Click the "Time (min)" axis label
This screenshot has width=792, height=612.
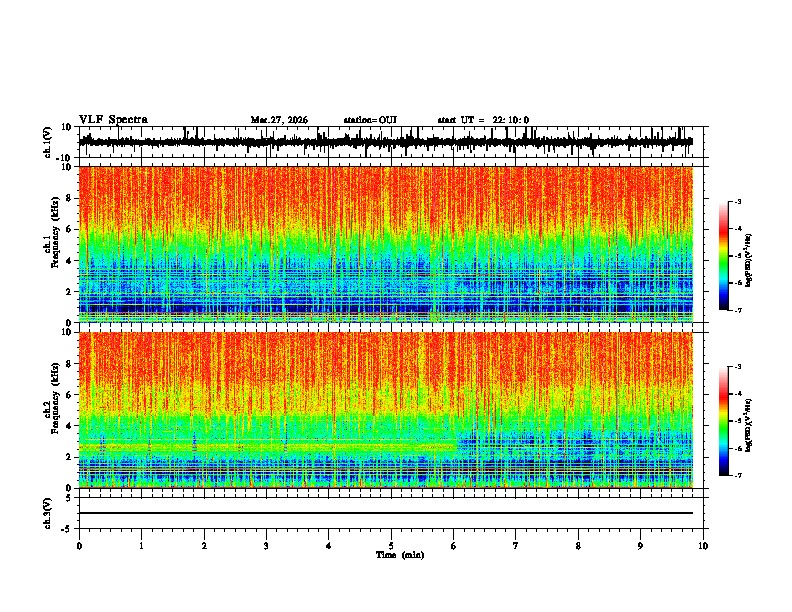tap(400, 555)
